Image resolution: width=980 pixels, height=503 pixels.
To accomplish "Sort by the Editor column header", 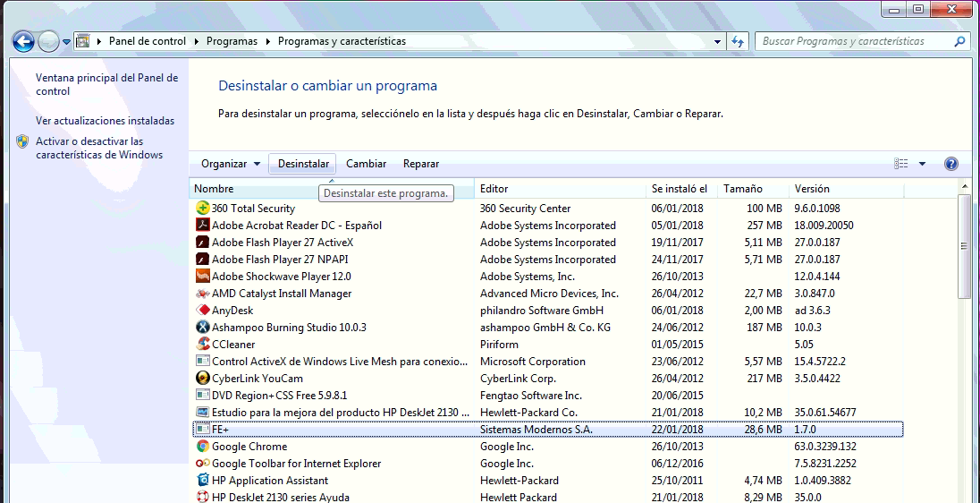I will [x=560, y=188].
